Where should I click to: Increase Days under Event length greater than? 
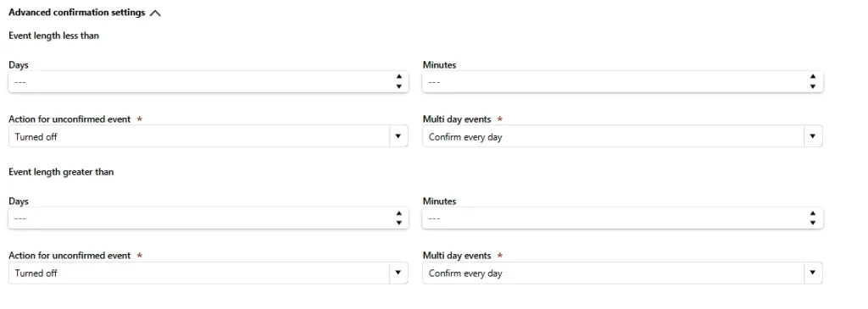398,213
